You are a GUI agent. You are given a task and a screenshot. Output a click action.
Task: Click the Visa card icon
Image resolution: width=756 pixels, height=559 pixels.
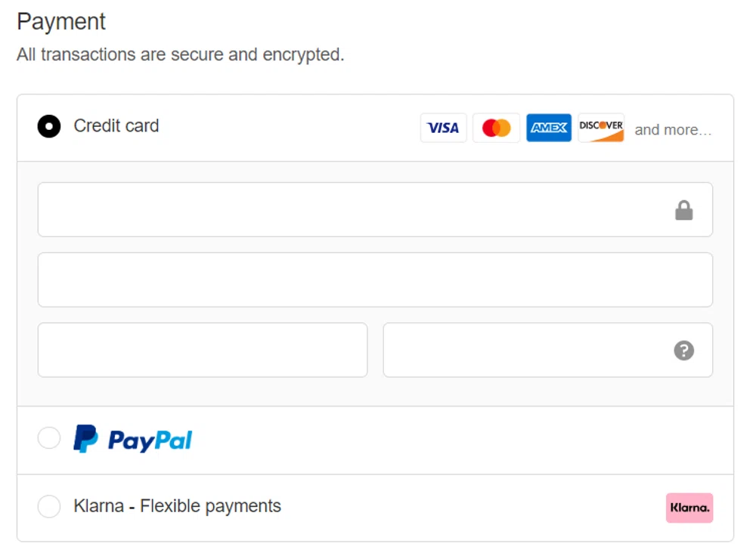pos(443,127)
